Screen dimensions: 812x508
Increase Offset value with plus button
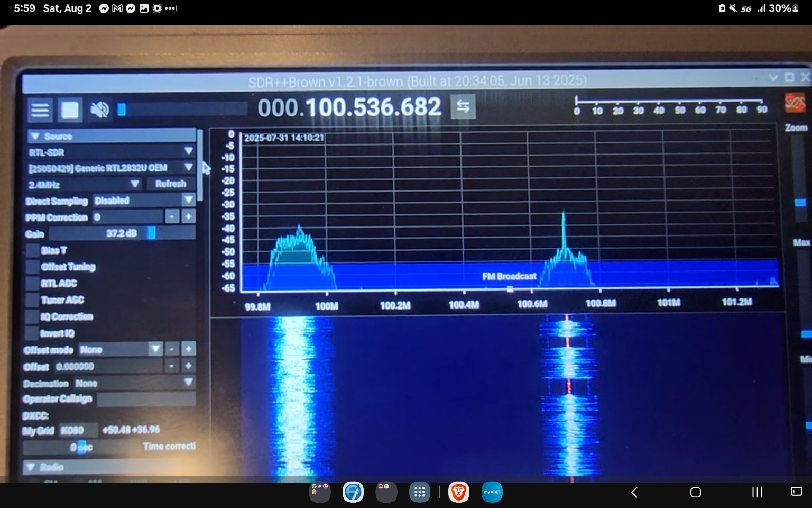point(188,366)
